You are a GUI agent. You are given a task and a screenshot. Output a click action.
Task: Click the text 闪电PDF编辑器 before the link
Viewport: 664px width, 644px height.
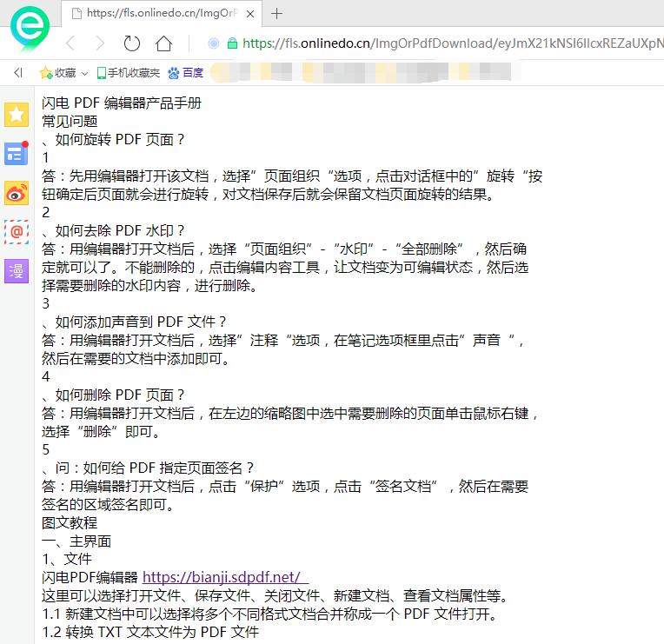tap(90, 577)
